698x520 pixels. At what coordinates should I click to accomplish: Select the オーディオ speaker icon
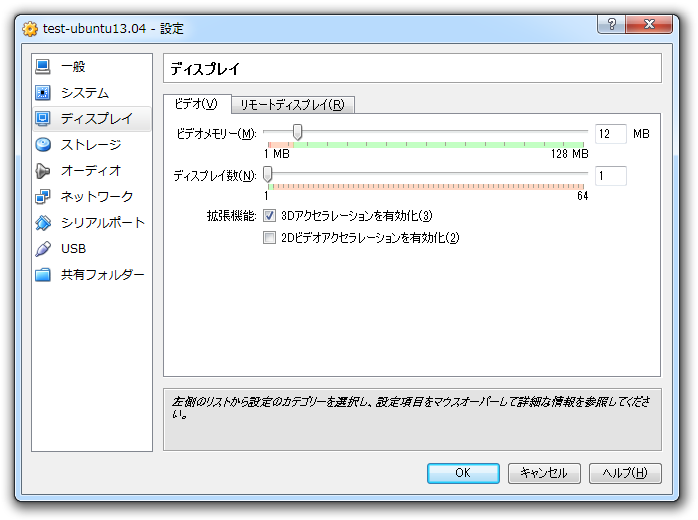coord(43,171)
